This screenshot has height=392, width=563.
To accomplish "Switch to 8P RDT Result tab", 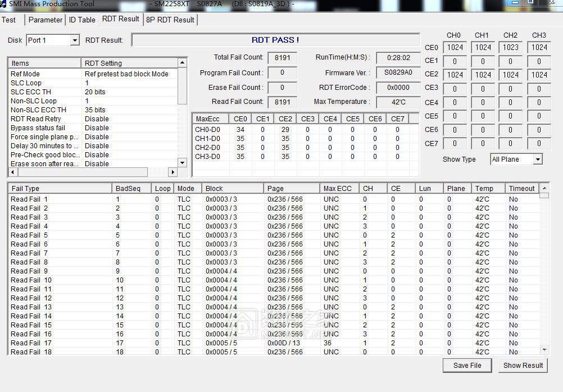I will click(170, 20).
